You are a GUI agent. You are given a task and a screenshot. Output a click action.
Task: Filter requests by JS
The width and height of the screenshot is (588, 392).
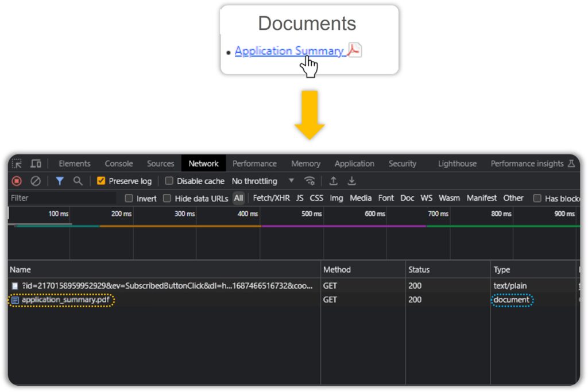coord(300,198)
